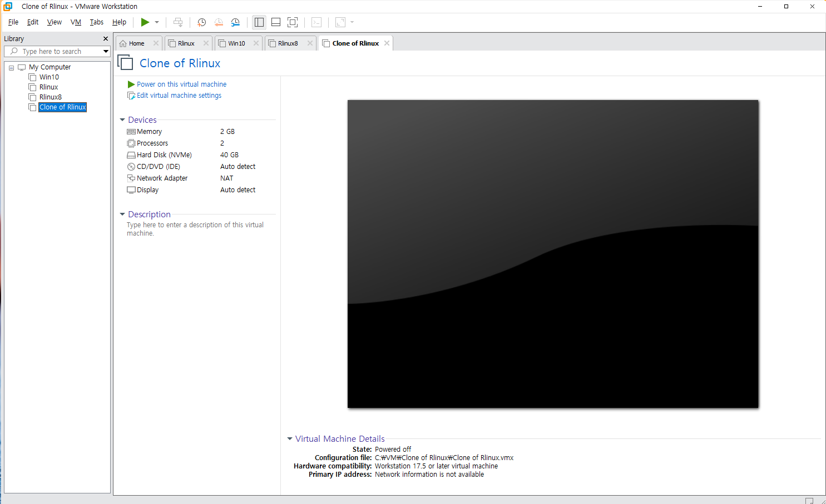Close the Win10 tab
826x504 pixels.
256,43
